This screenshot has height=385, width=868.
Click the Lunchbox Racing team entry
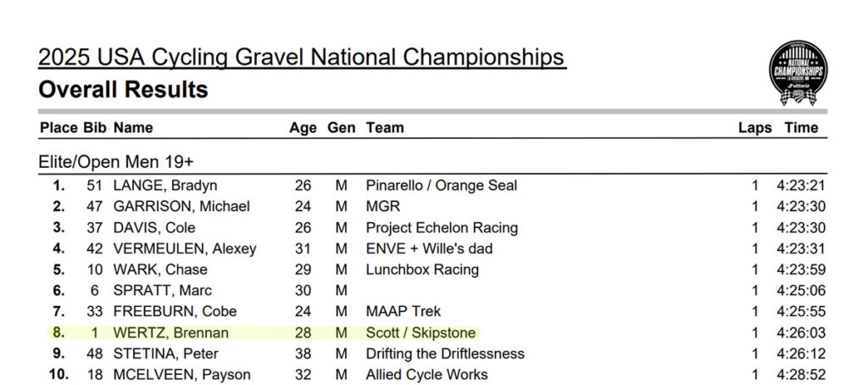click(x=422, y=270)
